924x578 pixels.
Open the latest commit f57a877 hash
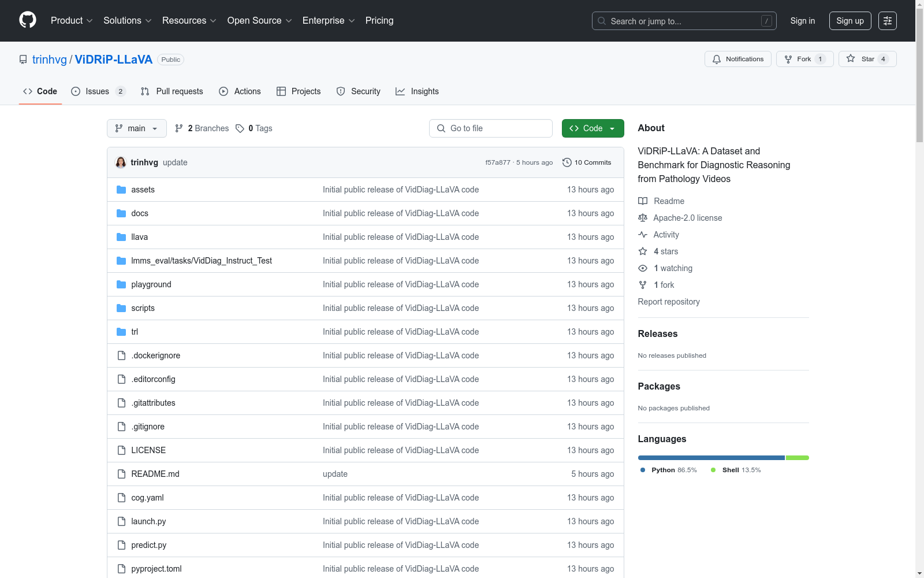[498, 162]
